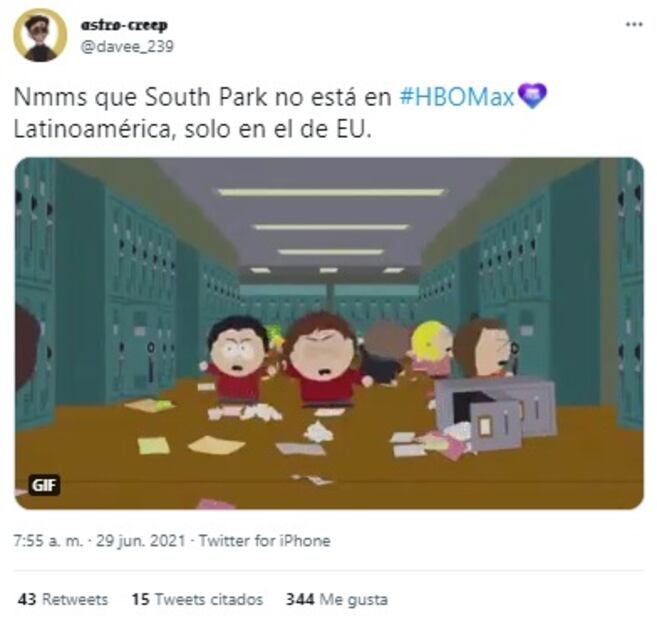Click the GIF badge label

click(44, 485)
